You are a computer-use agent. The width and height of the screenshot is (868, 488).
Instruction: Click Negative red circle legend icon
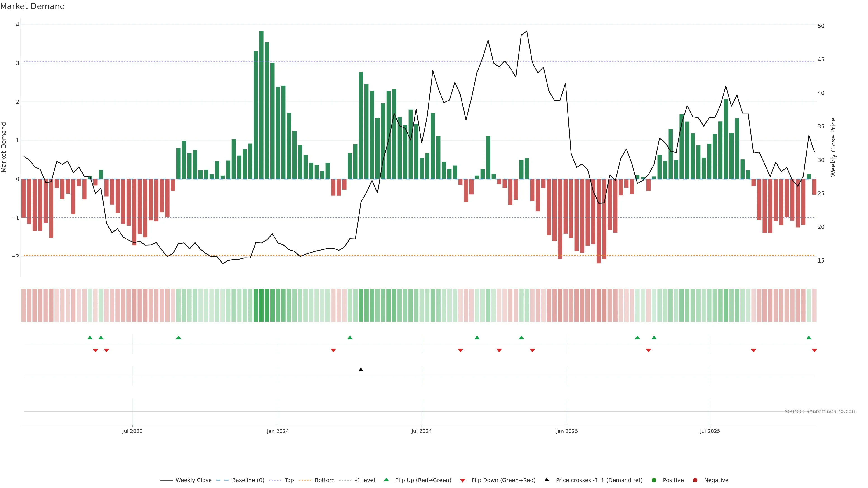[695, 480]
